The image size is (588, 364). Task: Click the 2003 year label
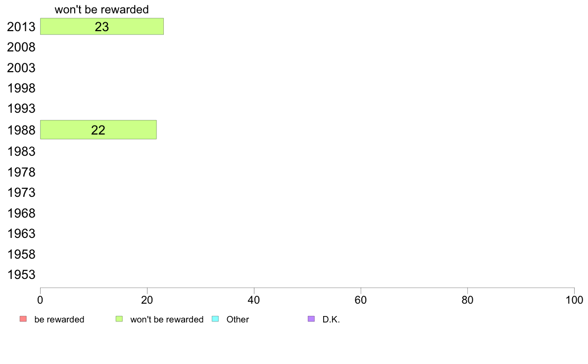coord(21,68)
